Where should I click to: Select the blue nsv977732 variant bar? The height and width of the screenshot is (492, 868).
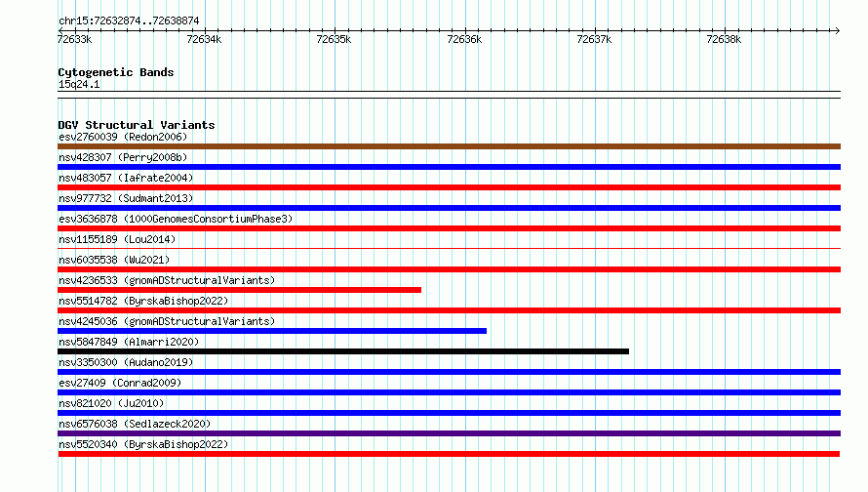449,208
